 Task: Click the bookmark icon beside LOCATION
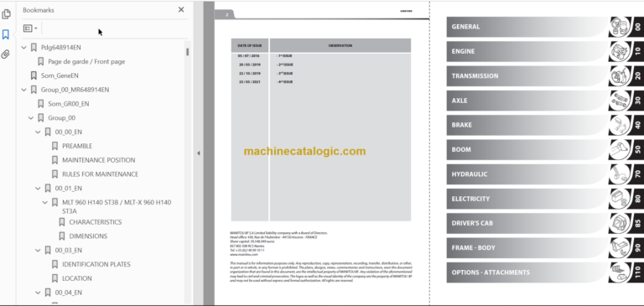(55, 278)
